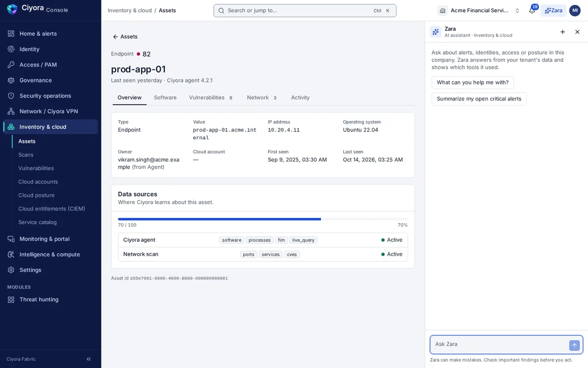Screen dimensions: 588x368
Task: Click the send arrow in Zara chat
Action: [x=574, y=345]
